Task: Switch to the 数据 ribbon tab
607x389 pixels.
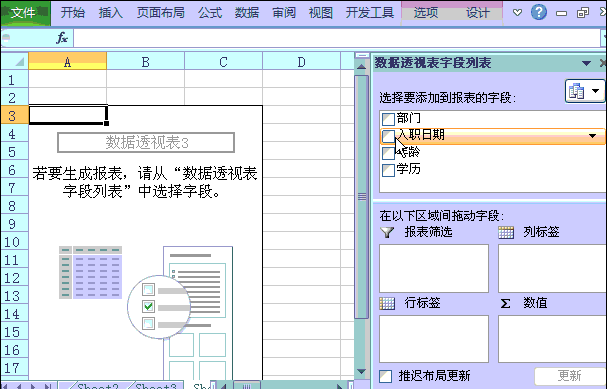Action: [x=247, y=13]
